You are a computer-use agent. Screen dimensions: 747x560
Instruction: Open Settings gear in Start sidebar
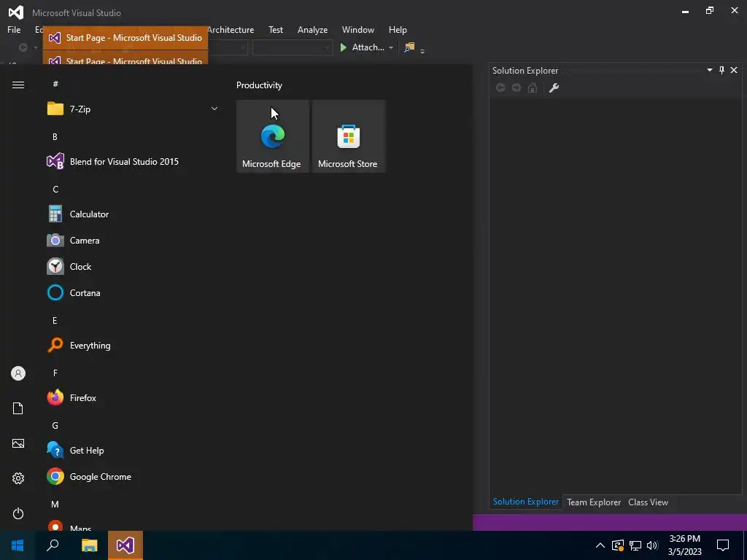[18, 478]
